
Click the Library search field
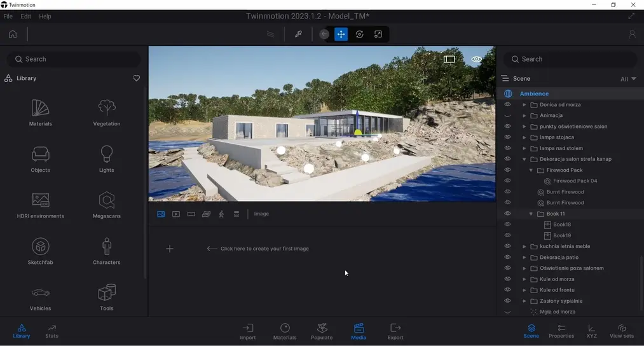pyautogui.click(x=74, y=59)
